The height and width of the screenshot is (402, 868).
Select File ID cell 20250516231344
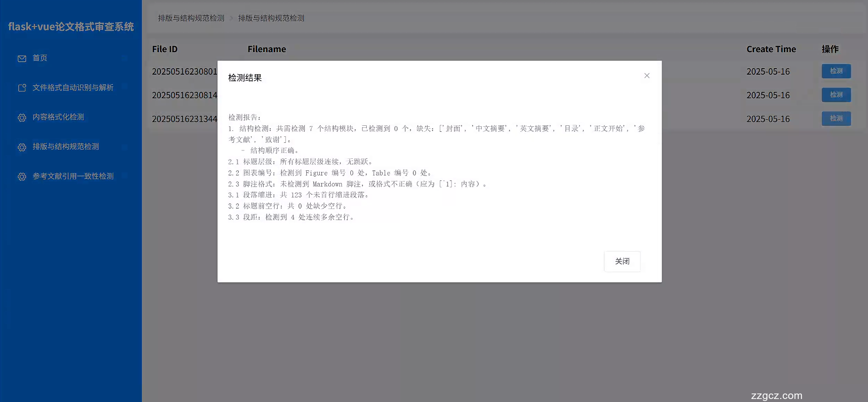point(184,119)
